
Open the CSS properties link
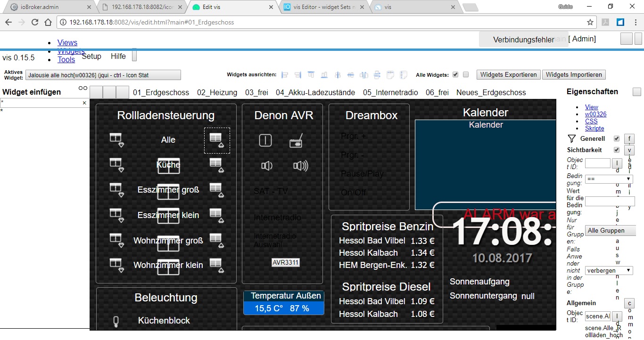click(591, 121)
